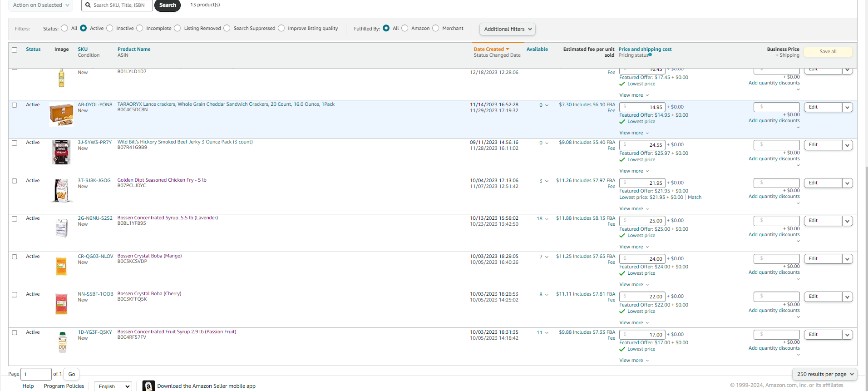Edit the 14.95 price field for Lance crackers
The image size is (868, 391).
[642, 107]
